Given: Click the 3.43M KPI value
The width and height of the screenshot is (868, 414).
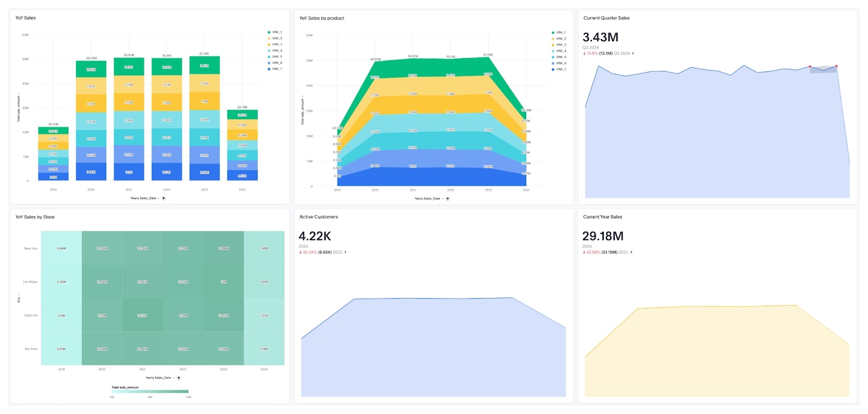Looking at the screenshot, I should click(x=601, y=37).
